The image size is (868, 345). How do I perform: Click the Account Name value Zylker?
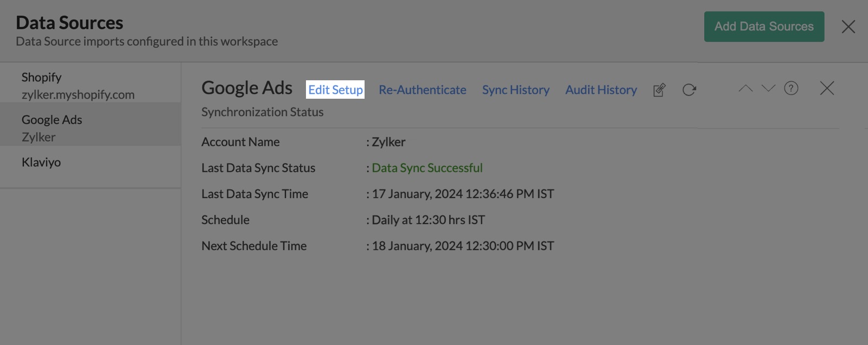pyautogui.click(x=388, y=142)
